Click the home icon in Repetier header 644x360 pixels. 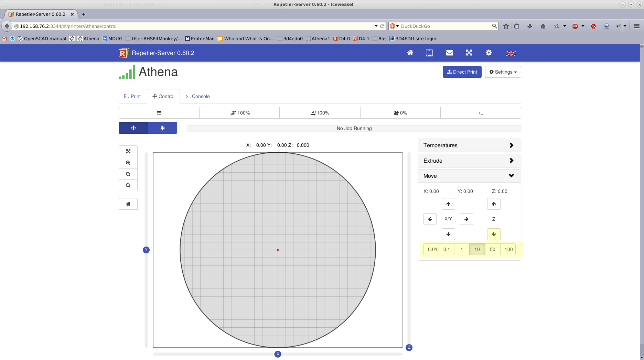(410, 53)
